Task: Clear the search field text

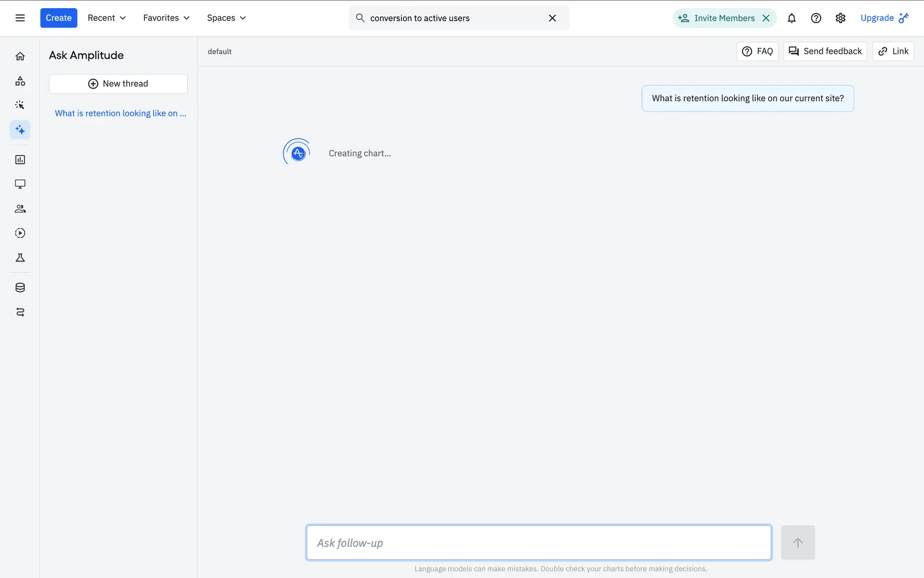Action: click(x=552, y=18)
